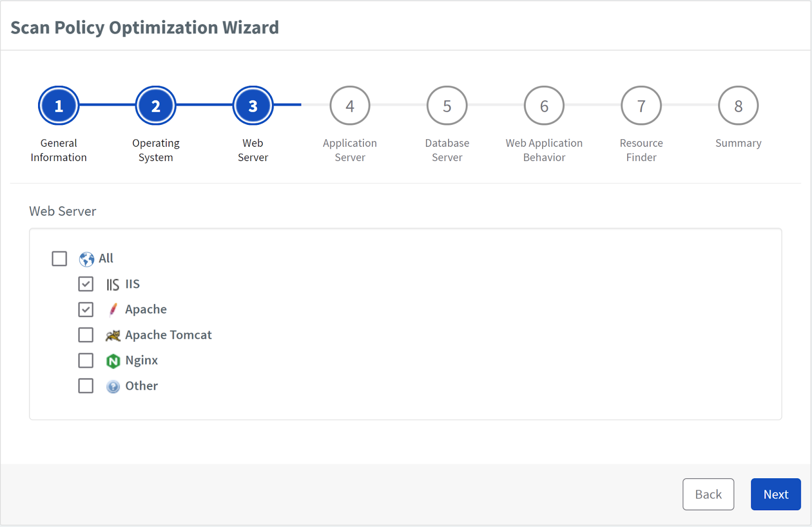Click the Web Server section heading
Screen dimensions: 812x527
click(63, 211)
